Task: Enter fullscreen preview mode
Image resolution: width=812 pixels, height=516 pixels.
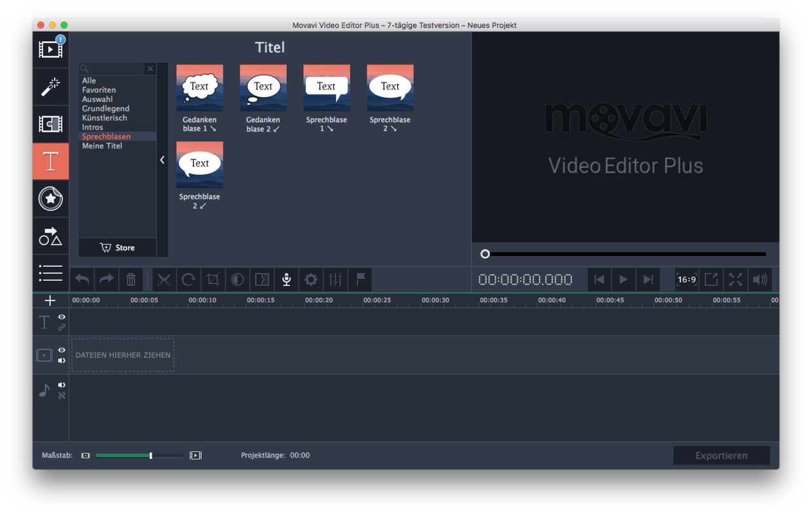Action: coord(735,280)
